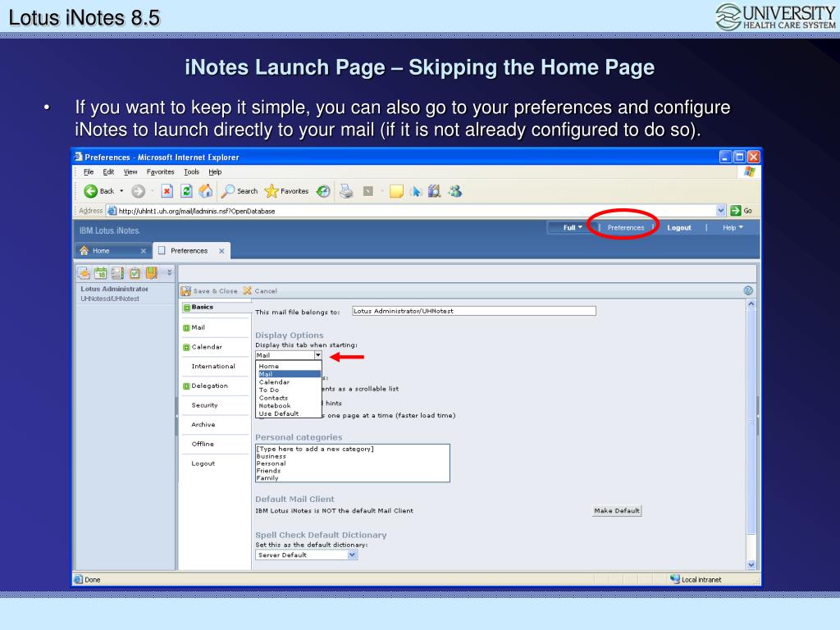Open the startup tab dropdown arrow
The image size is (840, 630).
coord(317,355)
